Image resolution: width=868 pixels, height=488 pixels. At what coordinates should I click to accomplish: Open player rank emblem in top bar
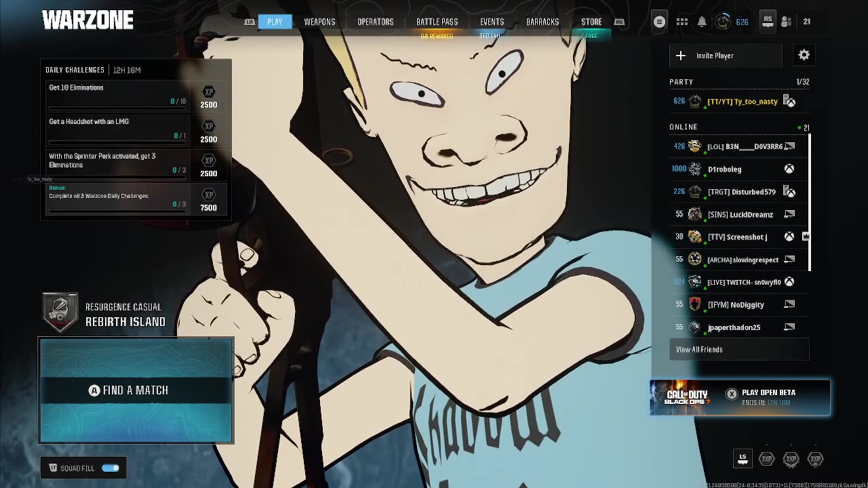coord(723,22)
